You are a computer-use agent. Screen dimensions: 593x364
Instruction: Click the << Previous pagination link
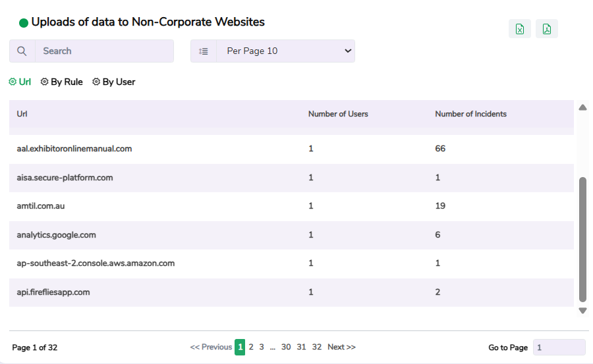tap(211, 347)
